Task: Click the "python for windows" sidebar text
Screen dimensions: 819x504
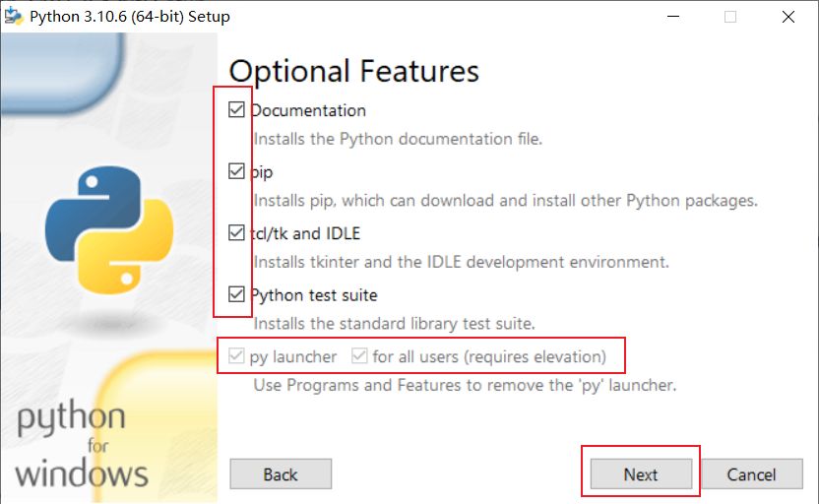Action: [82, 445]
